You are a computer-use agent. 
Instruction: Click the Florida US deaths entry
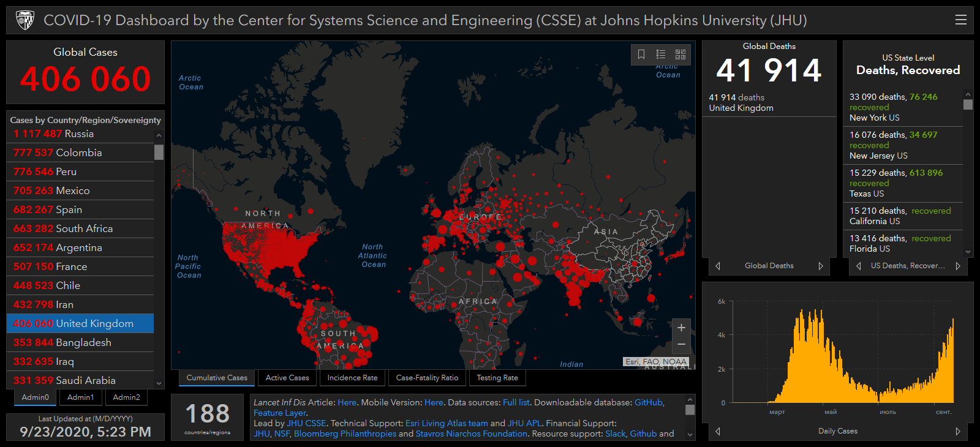pos(903,243)
